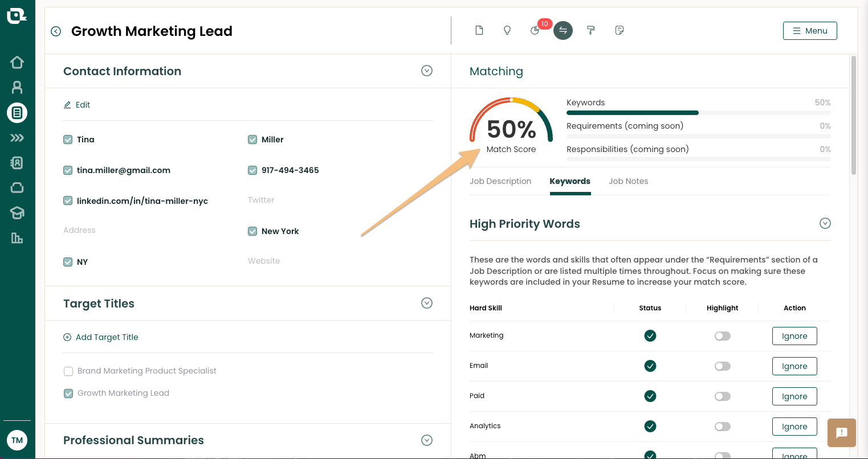
Task: Open the person profile icon in sidebar
Action: [x=17, y=87]
